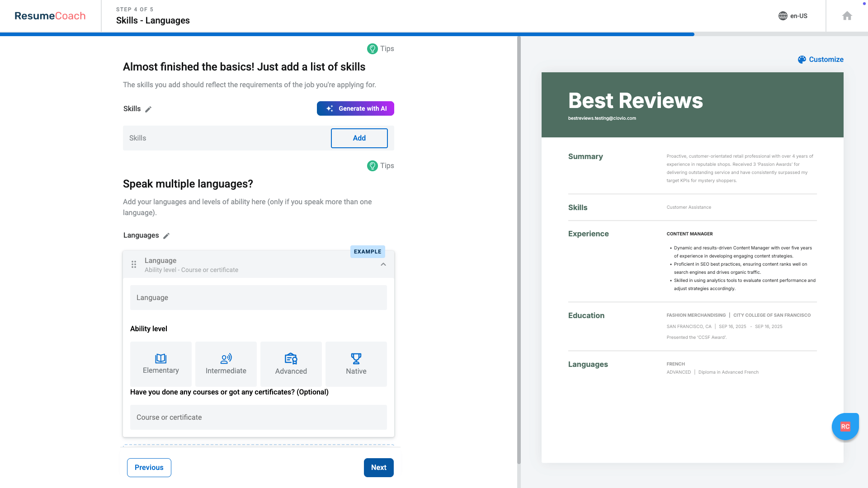868x488 pixels.
Task: Select the Elementary ability level
Action: click(x=160, y=364)
